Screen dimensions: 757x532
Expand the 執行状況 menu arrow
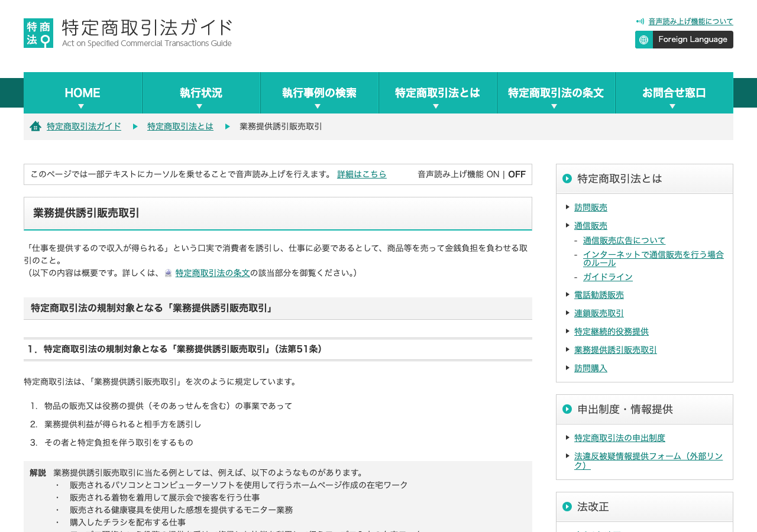click(x=199, y=106)
